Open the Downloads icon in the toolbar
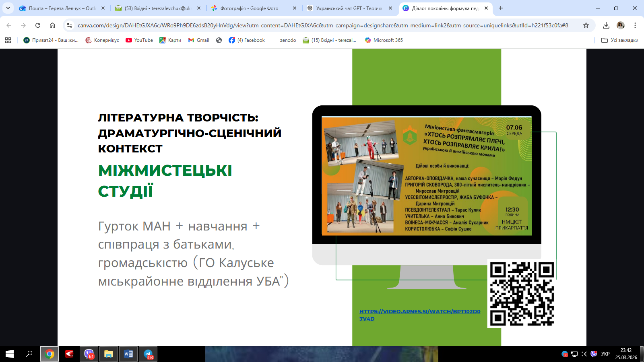The width and height of the screenshot is (644, 362). pos(605,25)
